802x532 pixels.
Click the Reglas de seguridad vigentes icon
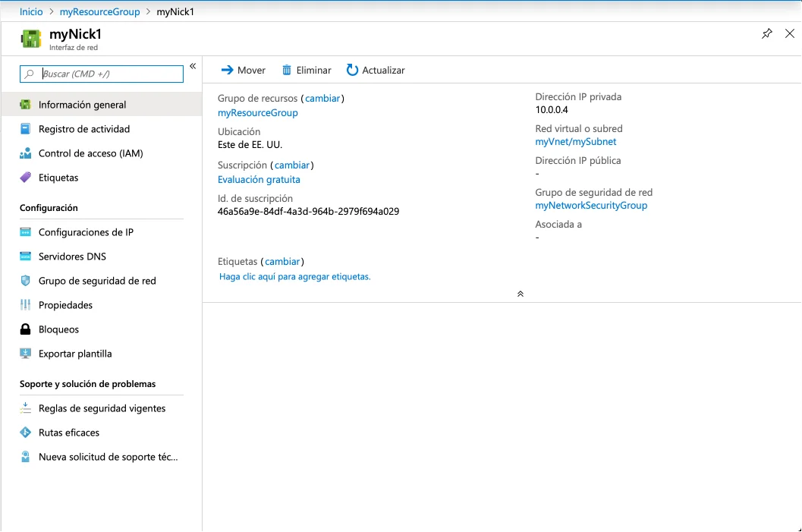tap(25, 408)
